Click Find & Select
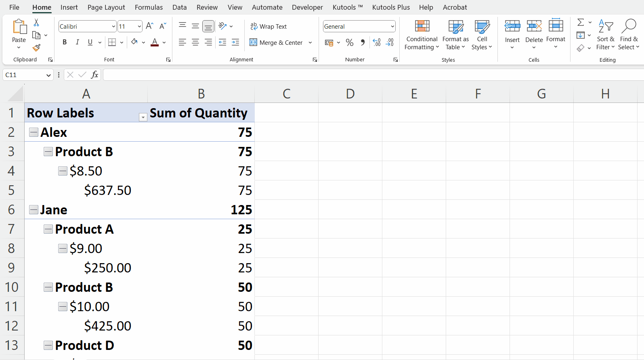Screen dimensions: 644x360 pyautogui.click(x=629, y=35)
